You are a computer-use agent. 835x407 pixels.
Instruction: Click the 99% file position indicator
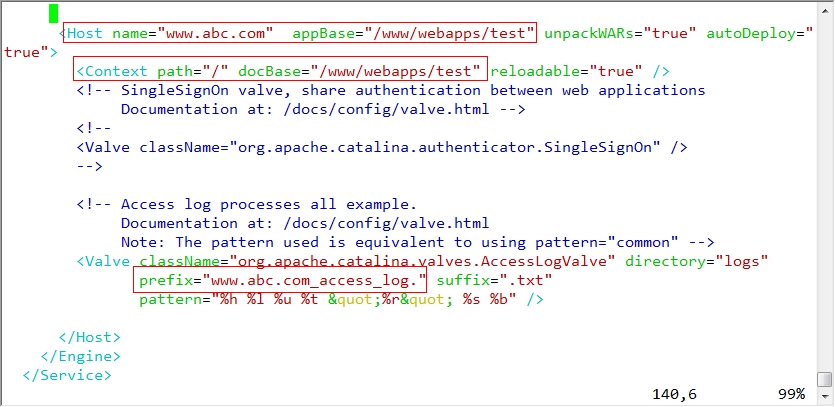791,395
